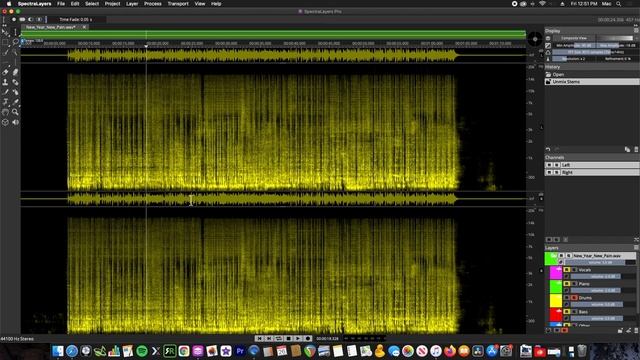Select the clone stamp tool

(5, 82)
